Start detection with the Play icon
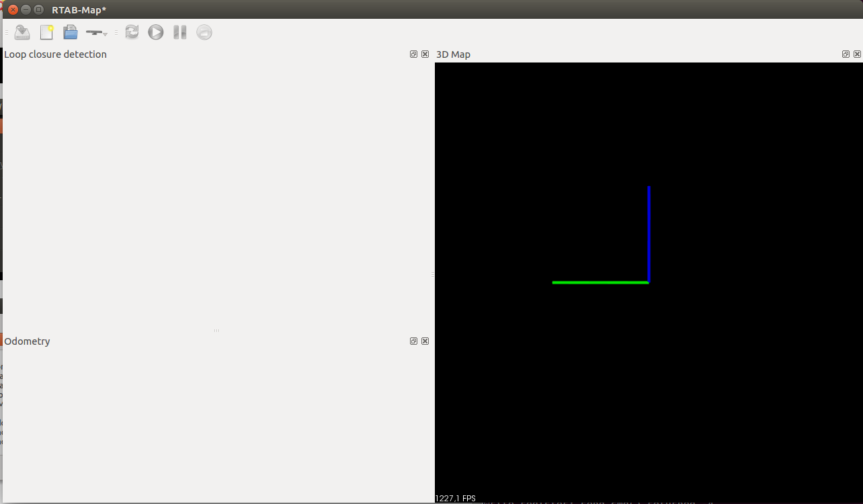The image size is (863, 504). [x=155, y=32]
